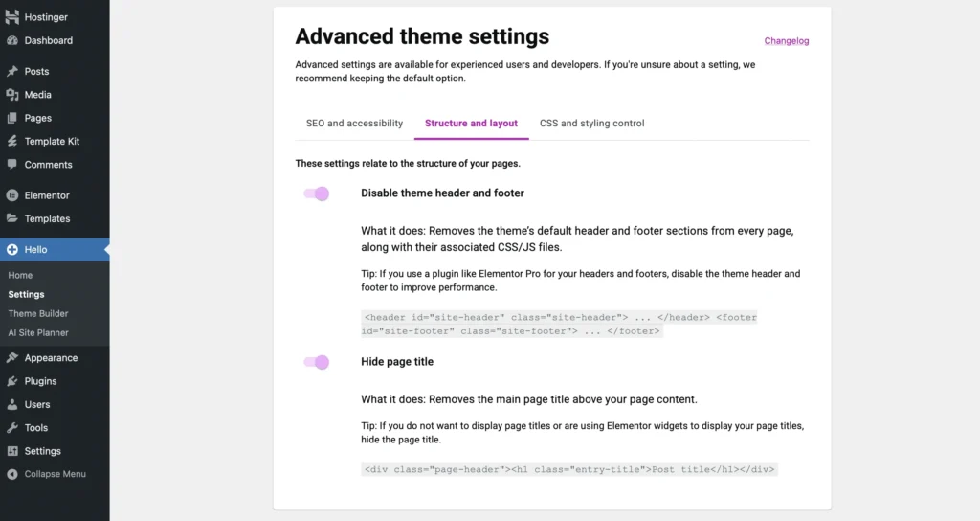980x521 pixels.
Task: Click the Users person icon
Action: click(x=12, y=405)
